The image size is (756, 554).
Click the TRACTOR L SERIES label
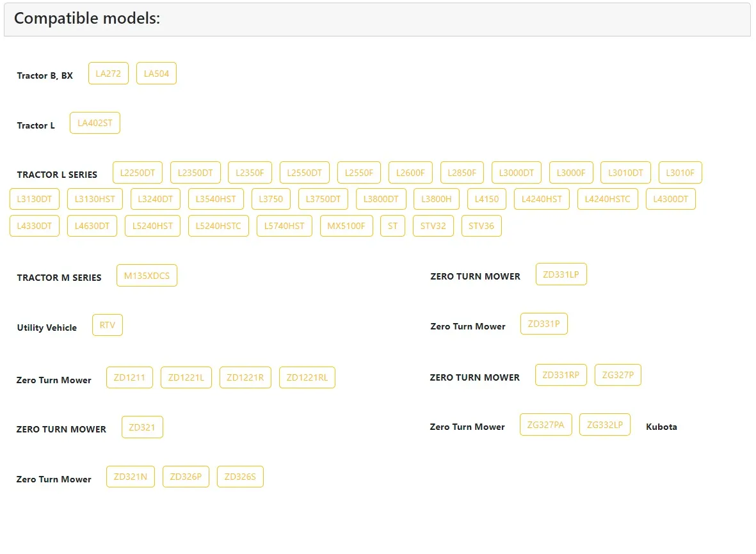point(57,175)
